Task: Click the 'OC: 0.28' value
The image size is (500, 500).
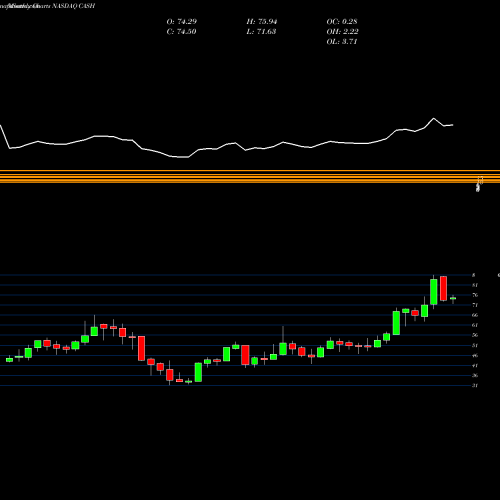Action: pyautogui.click(x=342, y=22)
